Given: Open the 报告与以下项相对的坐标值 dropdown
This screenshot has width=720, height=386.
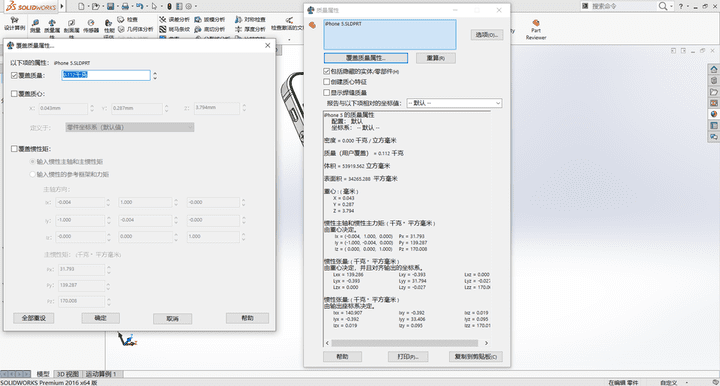Looking at the screenshot, I should (x=454, y=103).
